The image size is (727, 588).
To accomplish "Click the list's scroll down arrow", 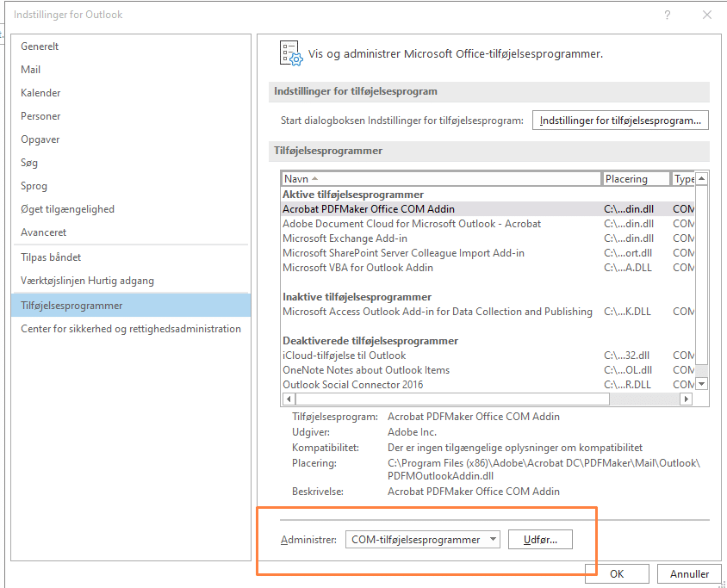I will click(x=701, y=384).
